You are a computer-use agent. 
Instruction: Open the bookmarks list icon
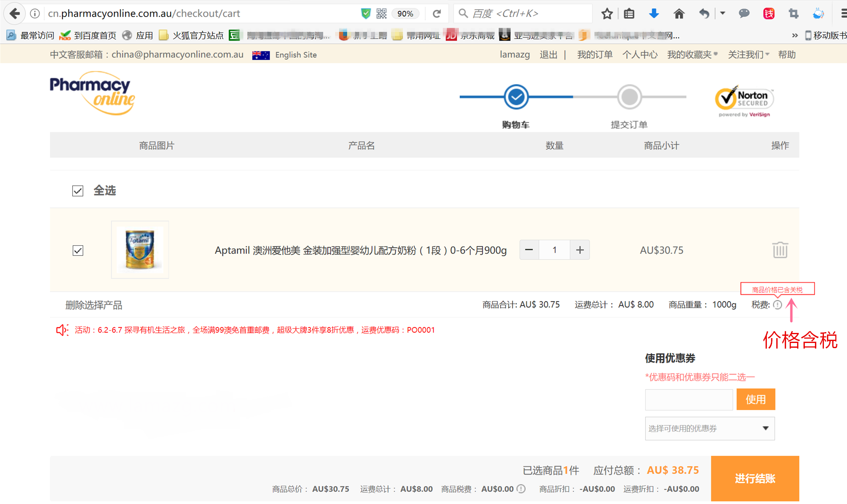tap(629, 14)
